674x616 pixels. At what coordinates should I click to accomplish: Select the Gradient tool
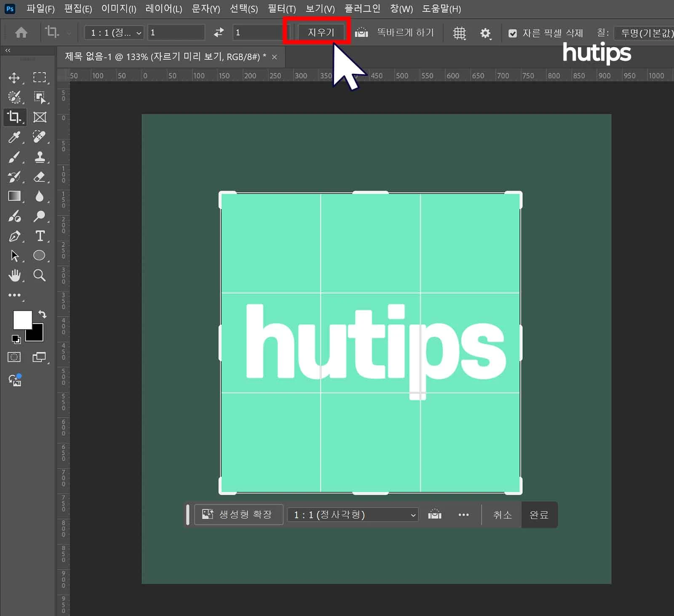pyautogui.click(x=14, y=196)
